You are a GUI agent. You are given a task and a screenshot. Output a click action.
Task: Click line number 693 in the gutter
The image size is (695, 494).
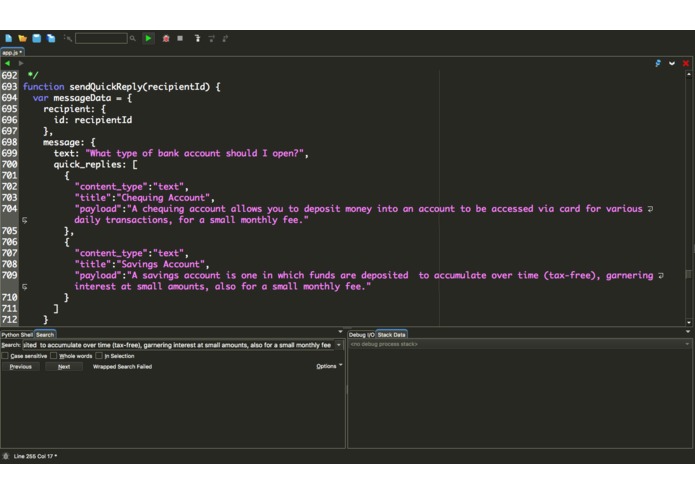tap(9, 87)
